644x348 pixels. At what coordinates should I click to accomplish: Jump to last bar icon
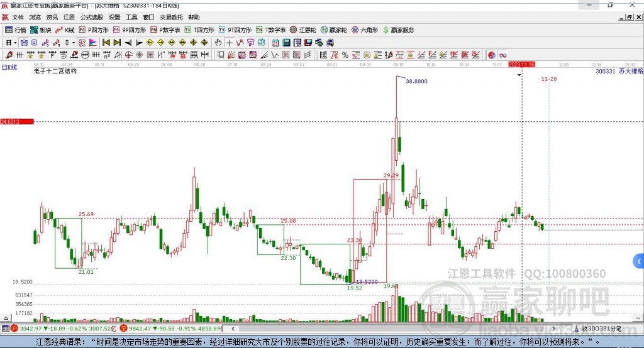[117, 43]
